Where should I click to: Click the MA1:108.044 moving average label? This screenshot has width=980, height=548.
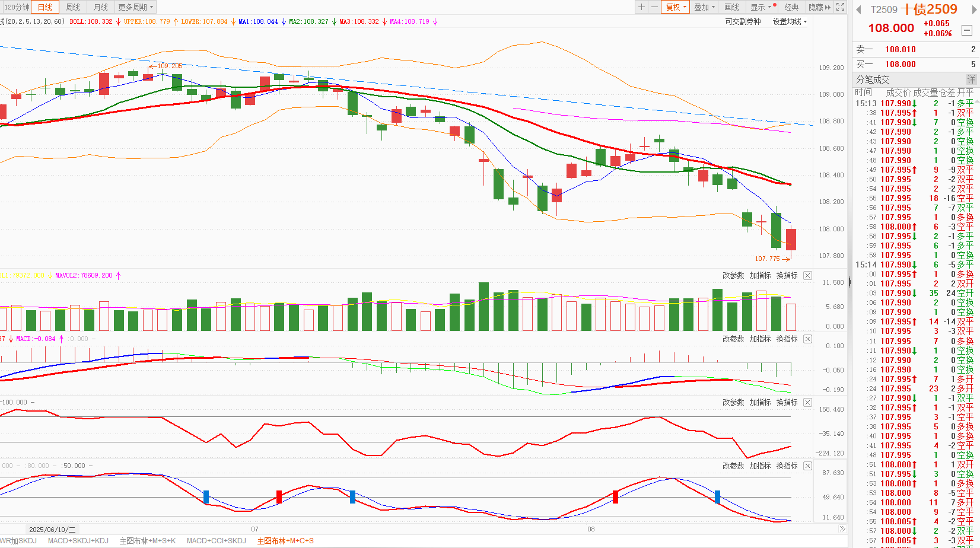(258, 21)
